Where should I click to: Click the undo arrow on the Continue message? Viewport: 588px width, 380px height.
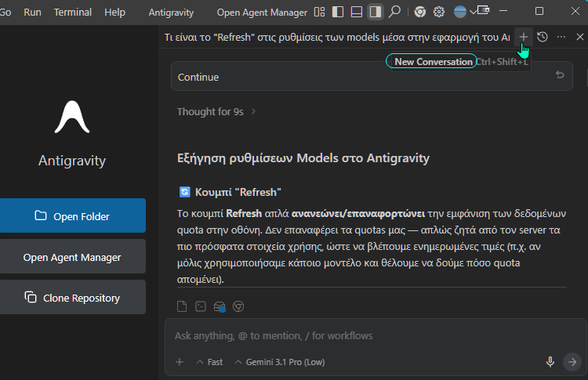point(560,76)
